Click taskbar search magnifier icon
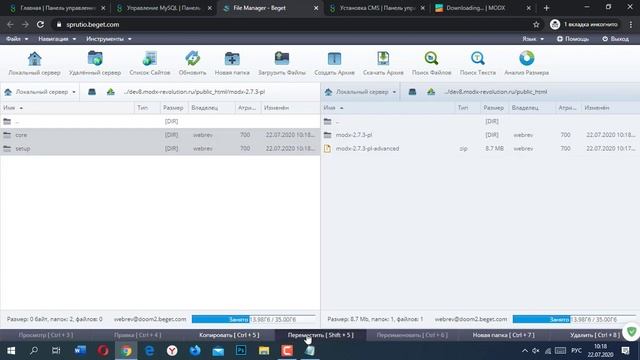 pos(34,351)
